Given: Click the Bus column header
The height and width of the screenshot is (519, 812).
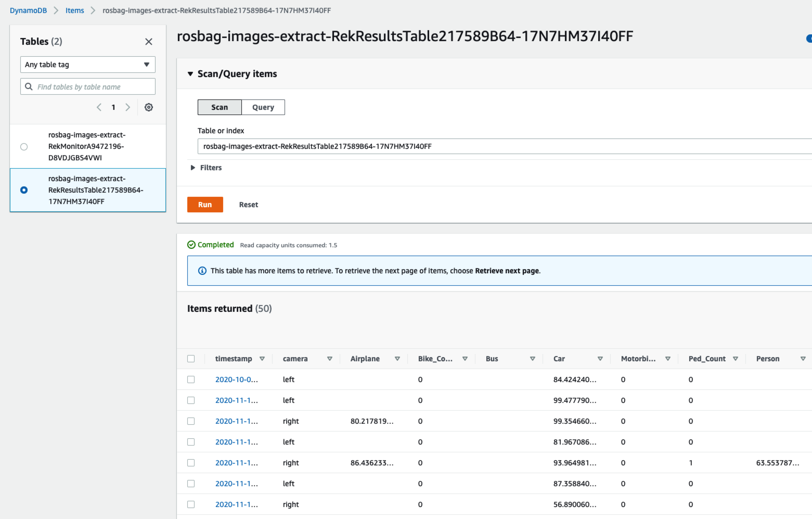Looking at the screenshot, I should (492, 359).
